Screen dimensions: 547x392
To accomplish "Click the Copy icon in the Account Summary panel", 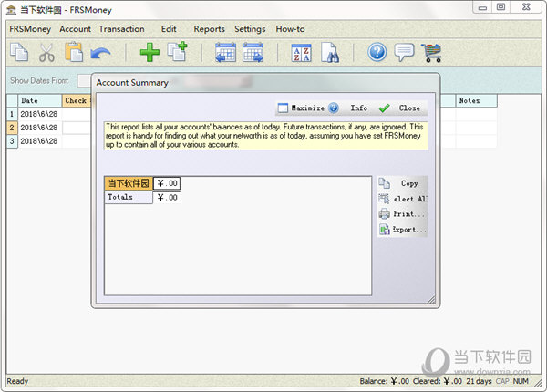I will [x=384, y=183].
